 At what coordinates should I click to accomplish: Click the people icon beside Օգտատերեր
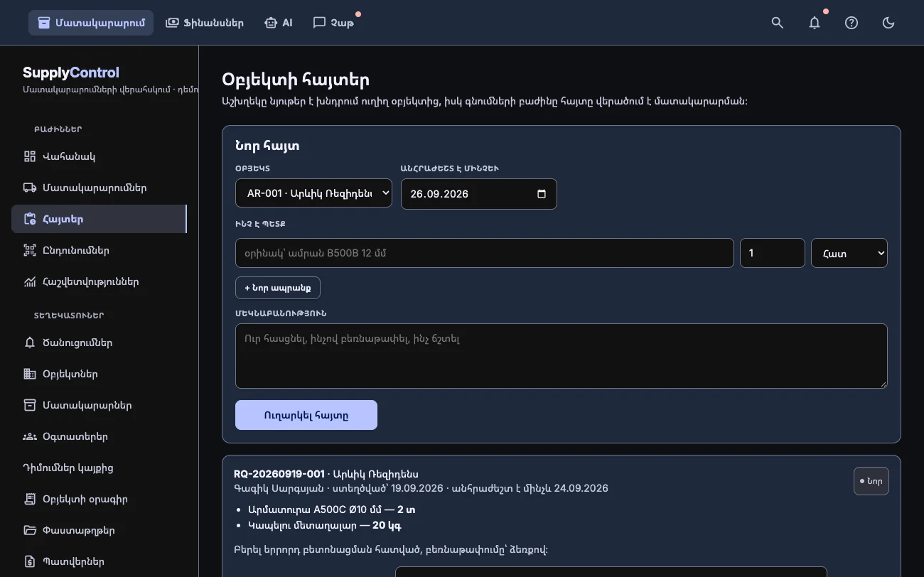click(x=30, y=436)
